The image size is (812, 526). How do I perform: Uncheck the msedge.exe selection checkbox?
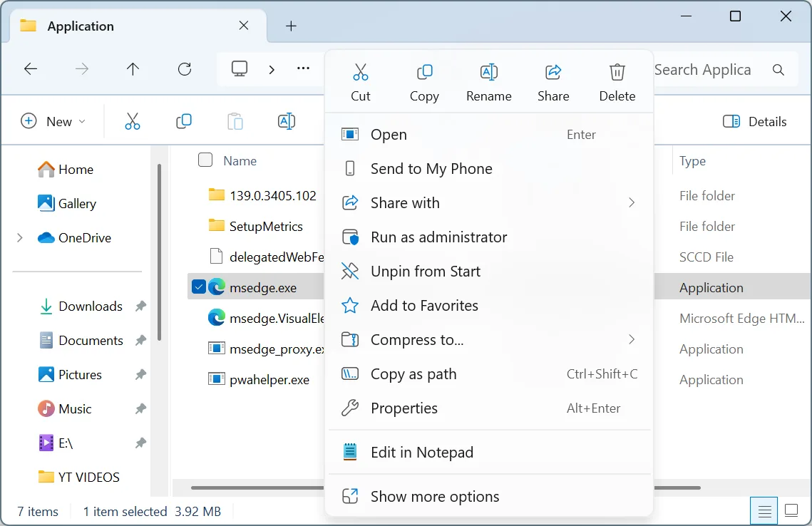(199, 287)
